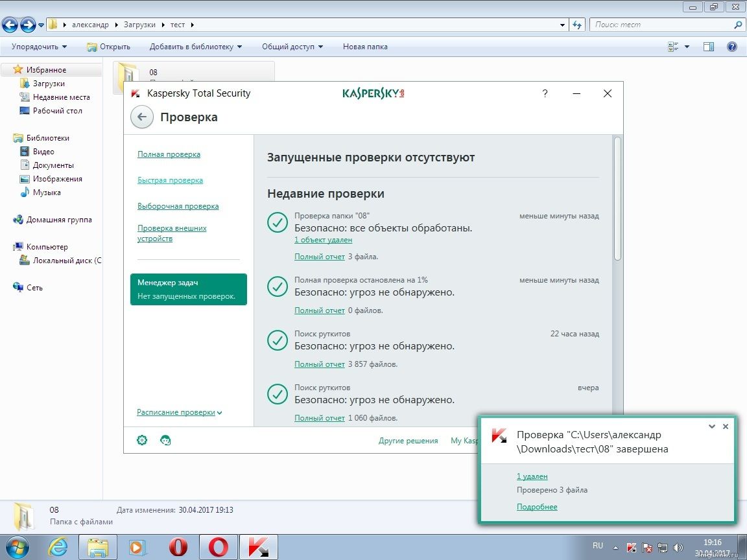Open Полный отчет for 0 файлов scan
The width and height of the screenshot is (747, 560).
click(x=319, y=310)
